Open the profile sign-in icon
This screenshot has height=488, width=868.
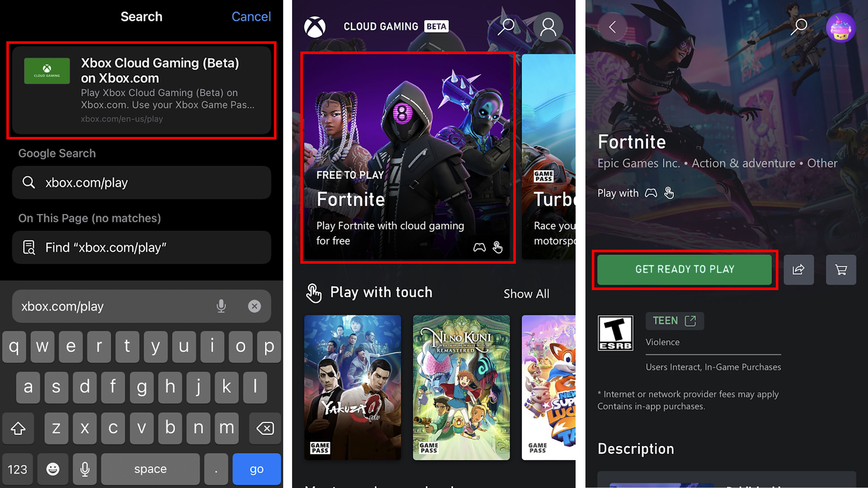pos(548,27)
